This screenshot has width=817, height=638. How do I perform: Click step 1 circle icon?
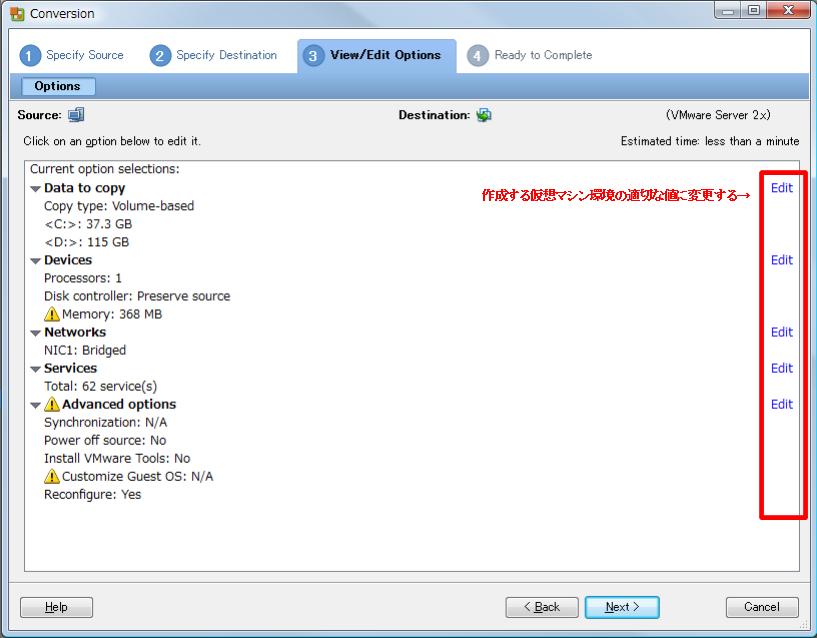(30, 56)
